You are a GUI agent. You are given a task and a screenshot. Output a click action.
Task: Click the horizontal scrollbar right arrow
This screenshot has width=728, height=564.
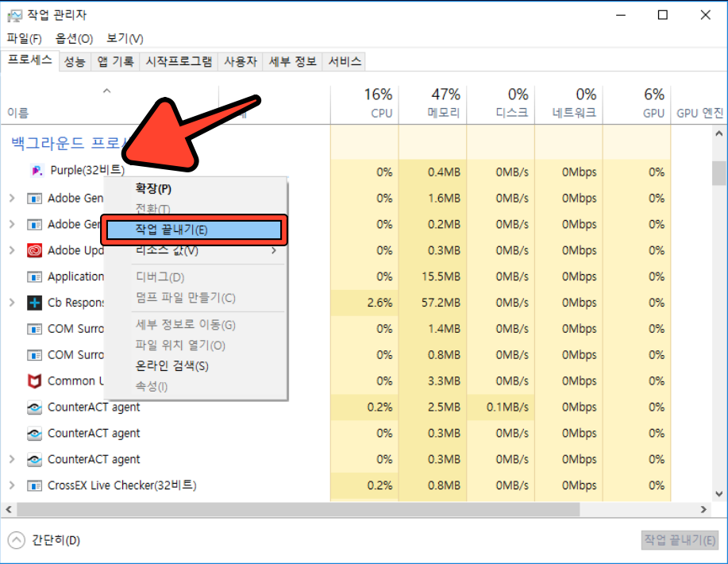[x=703, y=510]
